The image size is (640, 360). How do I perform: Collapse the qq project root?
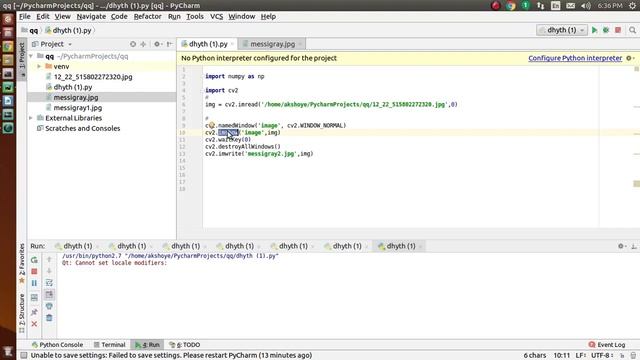(x=31, y=56)
